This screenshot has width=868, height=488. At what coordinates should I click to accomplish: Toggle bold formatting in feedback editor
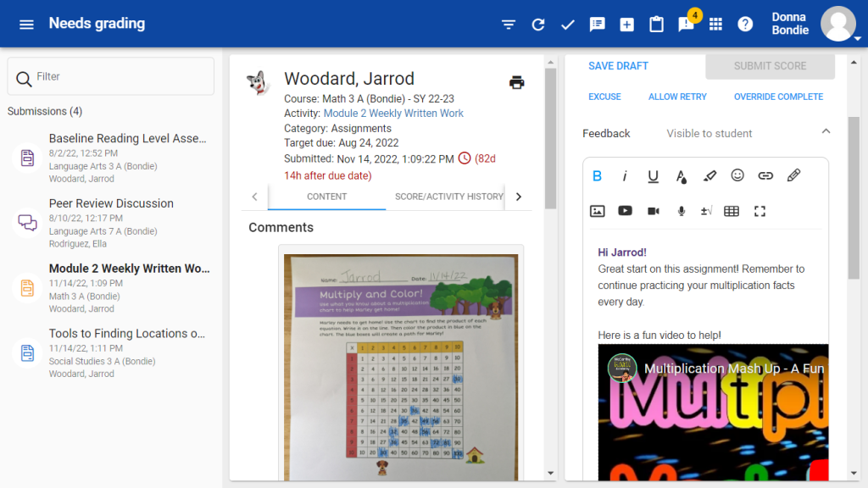597,176
